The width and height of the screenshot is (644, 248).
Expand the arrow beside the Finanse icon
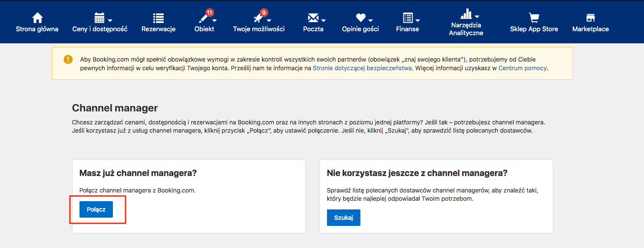pyautogui.click(x=417, y=20)
